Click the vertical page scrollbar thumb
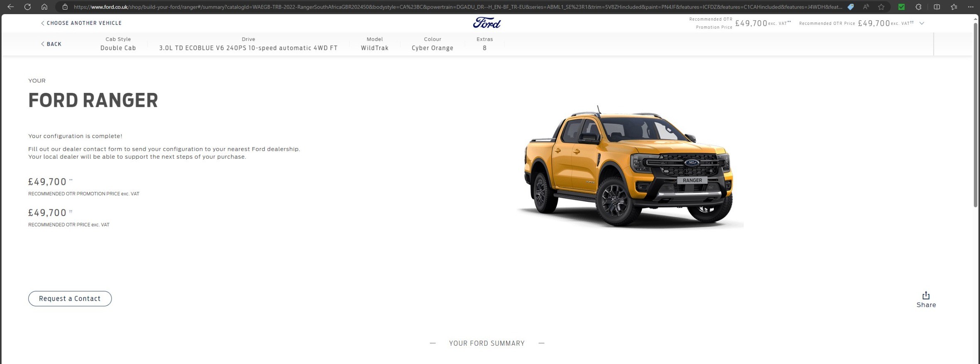This screenshot has height=364, width=980. 975,115
